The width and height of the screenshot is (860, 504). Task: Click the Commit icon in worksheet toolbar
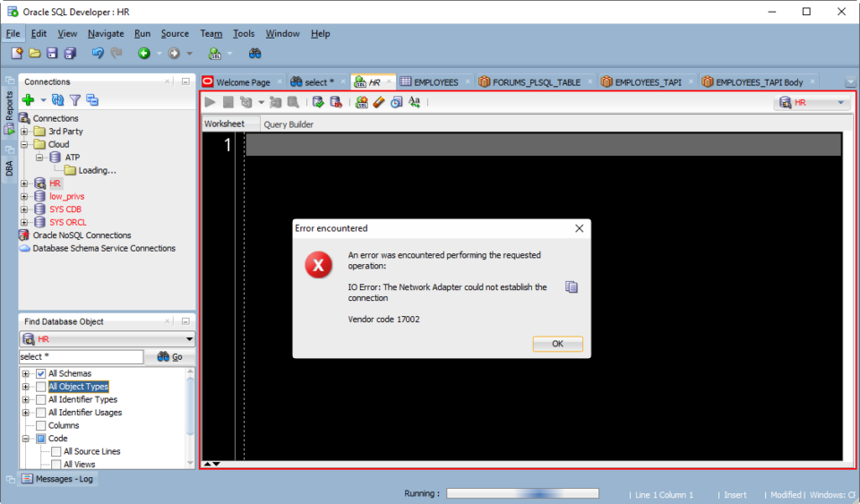pyautogui.click(x=318, y=102)
